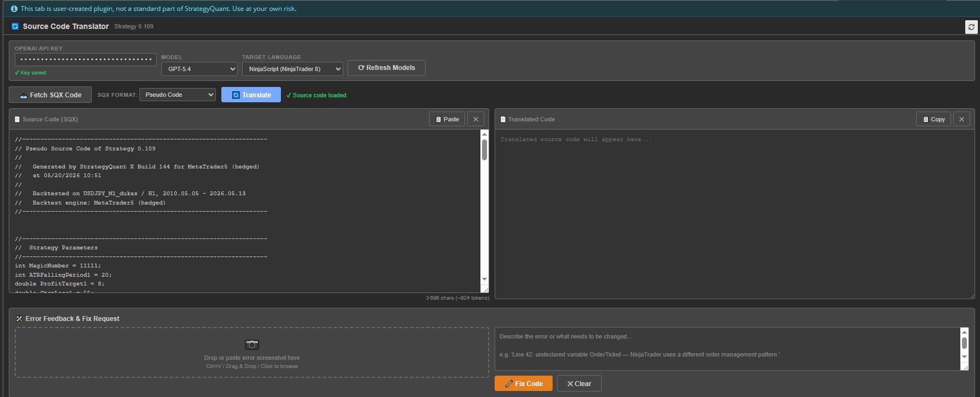Open the Target Language dropdown NinjaScript

[292, 69]
